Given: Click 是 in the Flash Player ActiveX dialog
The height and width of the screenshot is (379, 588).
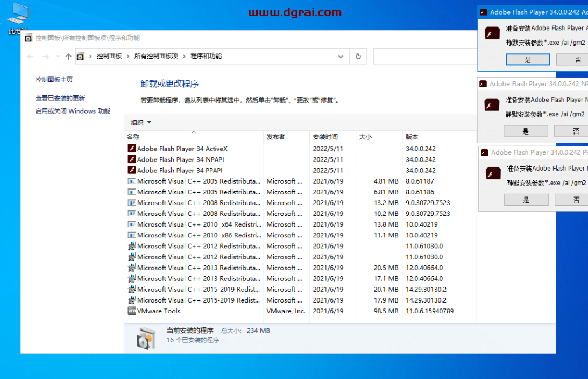Looking at the screenshot, I should click(528, 60).
